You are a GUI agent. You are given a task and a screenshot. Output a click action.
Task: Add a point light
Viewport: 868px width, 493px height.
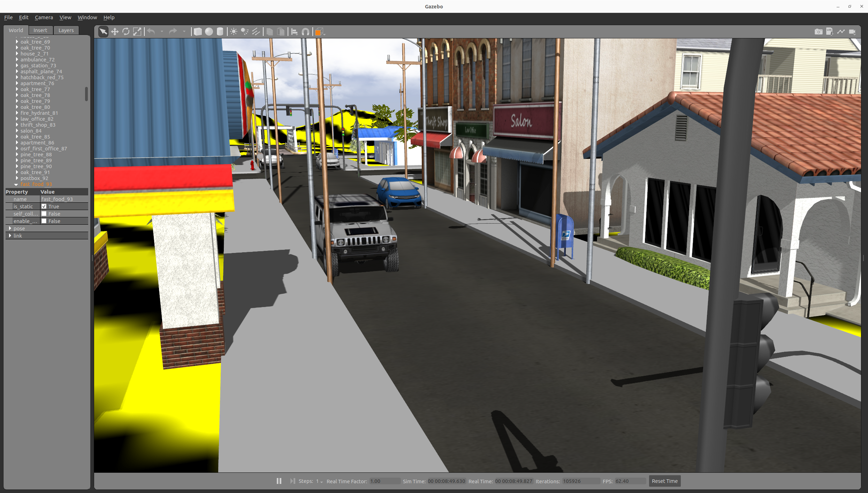(234, 32)
